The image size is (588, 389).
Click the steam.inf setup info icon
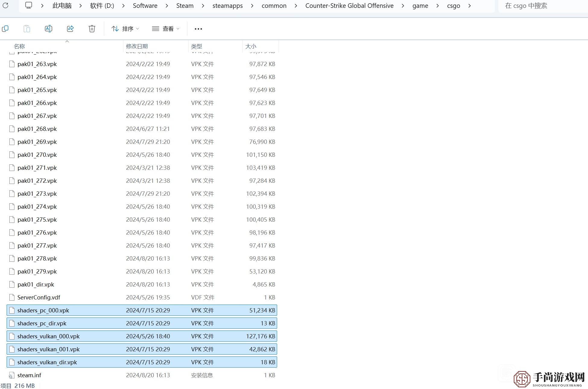click(x=12, y=375)
